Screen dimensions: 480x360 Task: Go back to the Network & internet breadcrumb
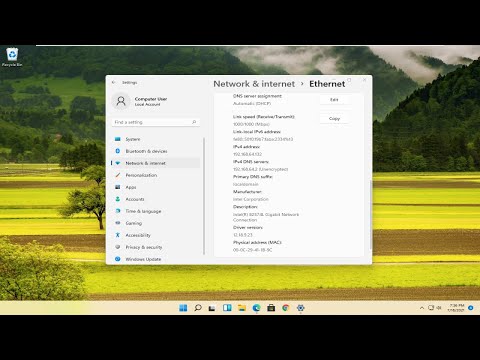254,84
